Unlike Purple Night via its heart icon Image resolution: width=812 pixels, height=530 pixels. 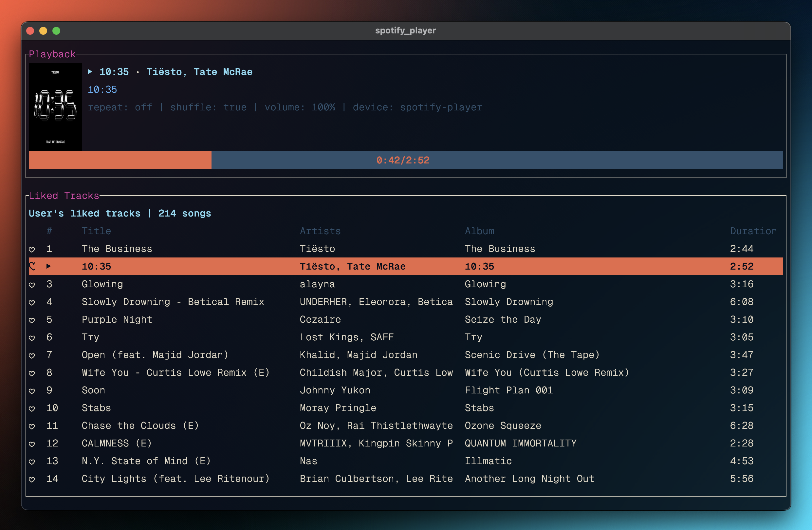tap(32, 320)
